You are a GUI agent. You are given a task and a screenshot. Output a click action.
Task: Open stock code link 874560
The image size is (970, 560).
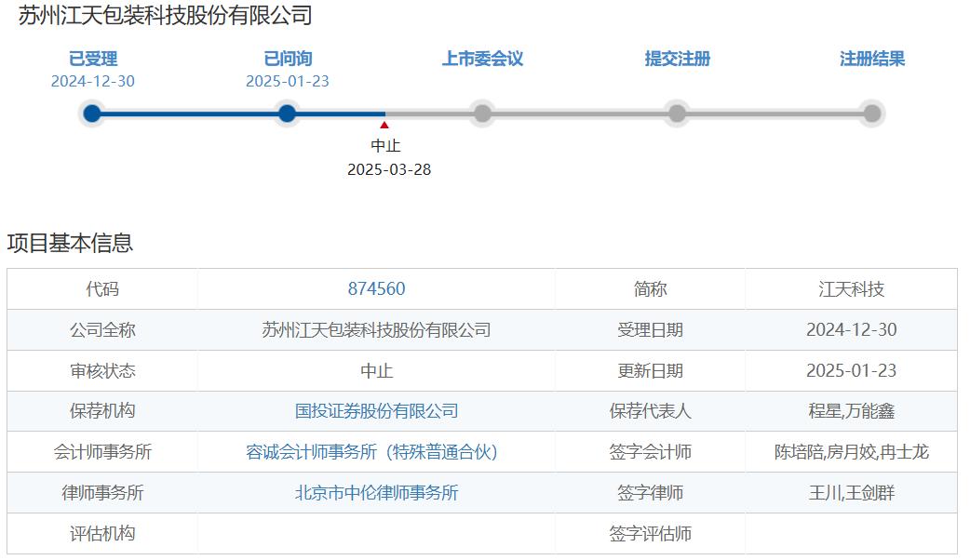point(376,288)
